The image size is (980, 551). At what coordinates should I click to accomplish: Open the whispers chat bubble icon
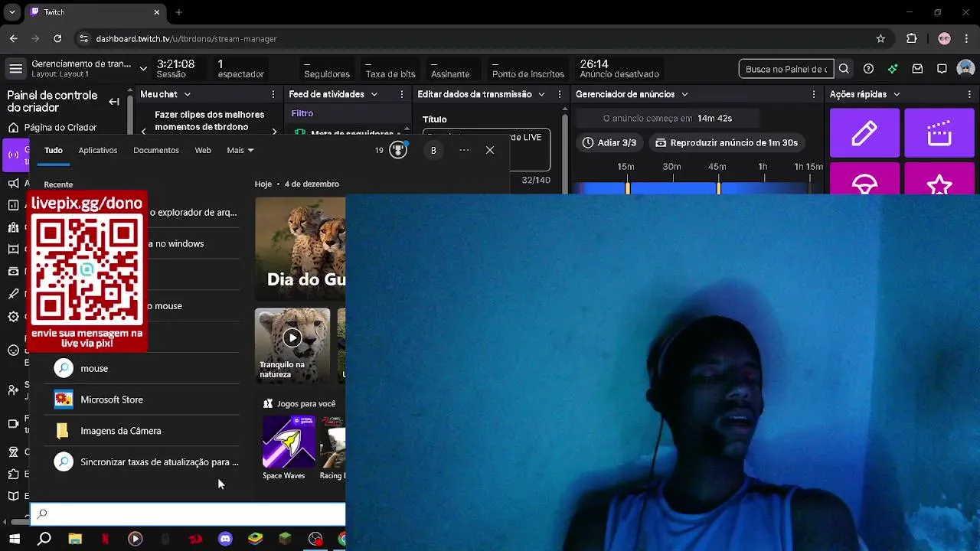click(942, 69)
